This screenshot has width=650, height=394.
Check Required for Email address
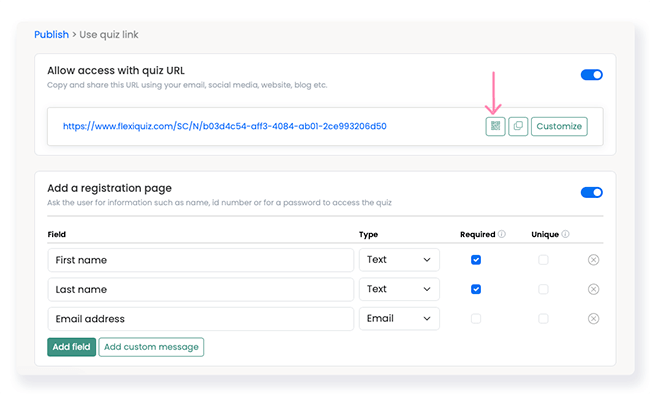[x=476, y=319]
